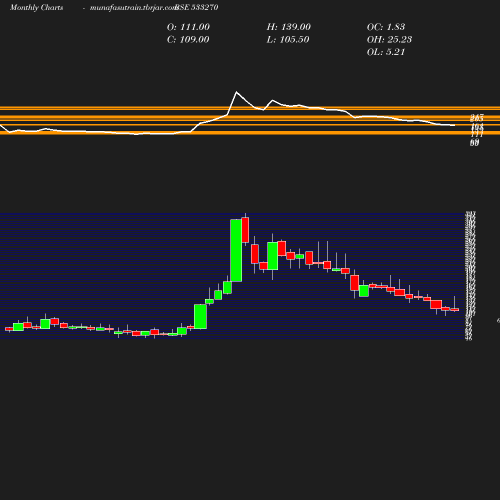Click the 'OL: 5.21' value
This screenshot has height=500, width=500.
[x=386, y=52]
